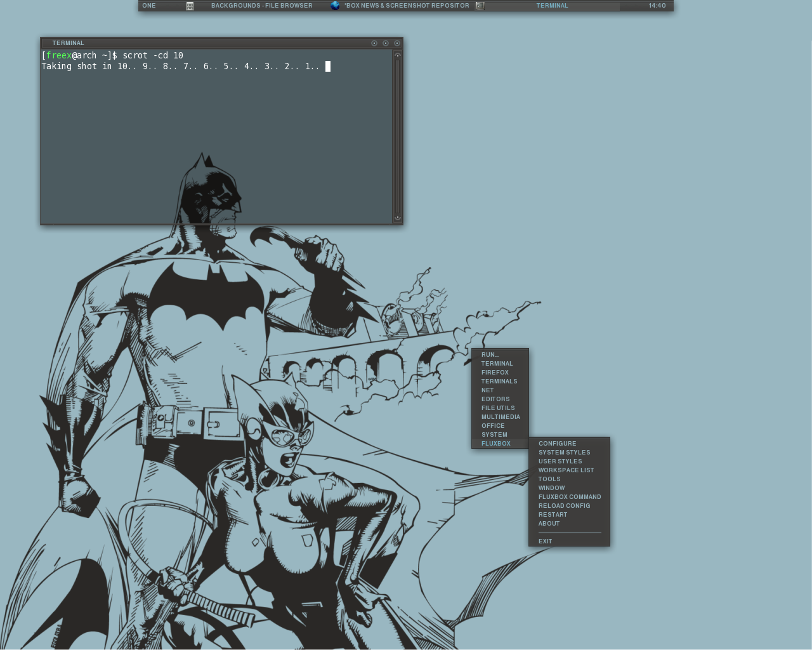Click the 'Taking shot in 10..' output line
The height and width of the screenshot is (650, 812).
click(x=181, y=67)
